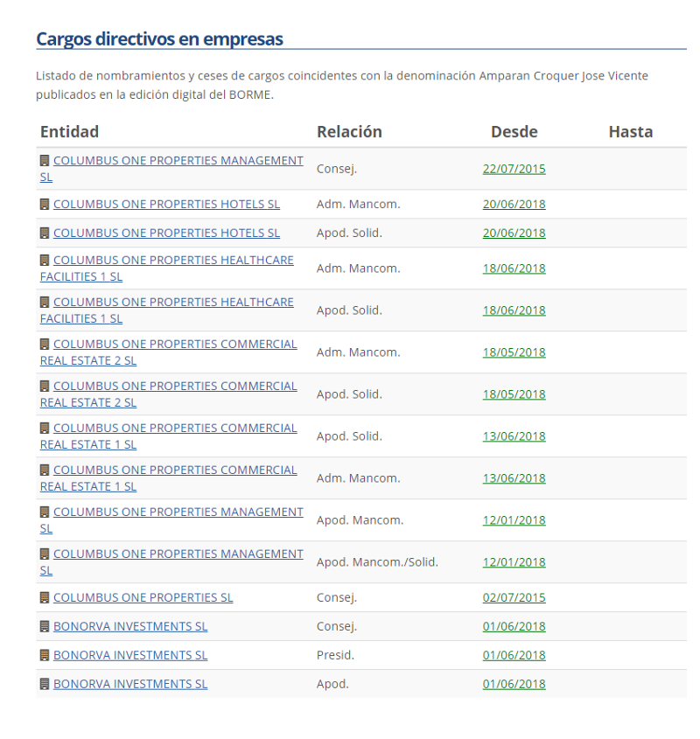
Task: Click building icon in Healthcare Facilities Apod. Solid. row
Action: pos(45,302)
